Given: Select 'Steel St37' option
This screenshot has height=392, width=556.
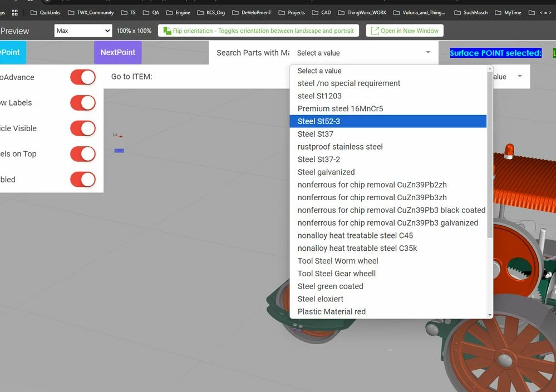Looking at the screenshot, I should coord(388,134).
